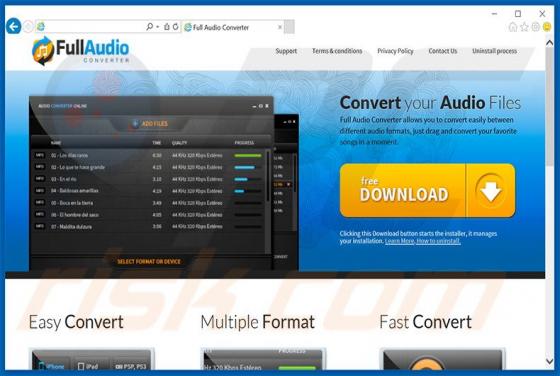Click the Multiple Format thumbnail image
This screenshot has height=376, width=560.
[263, 360]
